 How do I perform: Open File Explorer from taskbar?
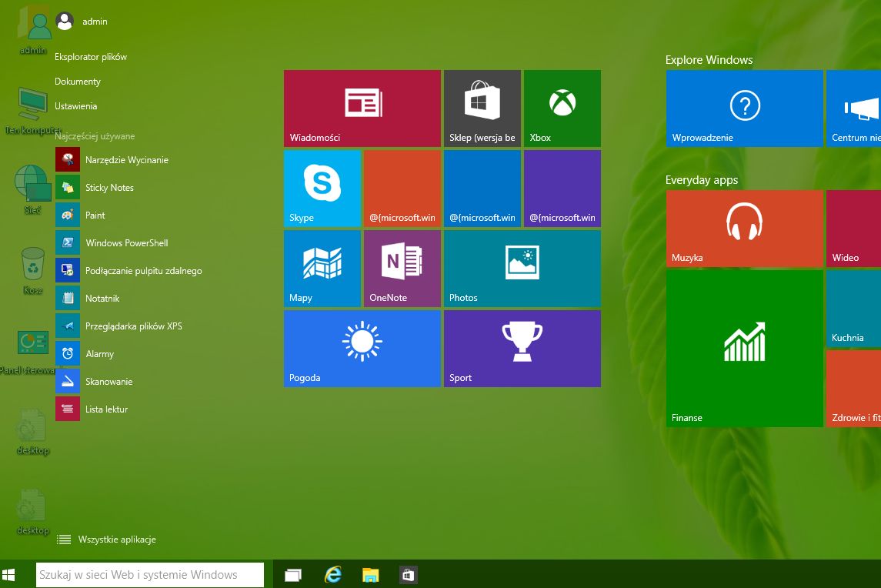[370, 574]
